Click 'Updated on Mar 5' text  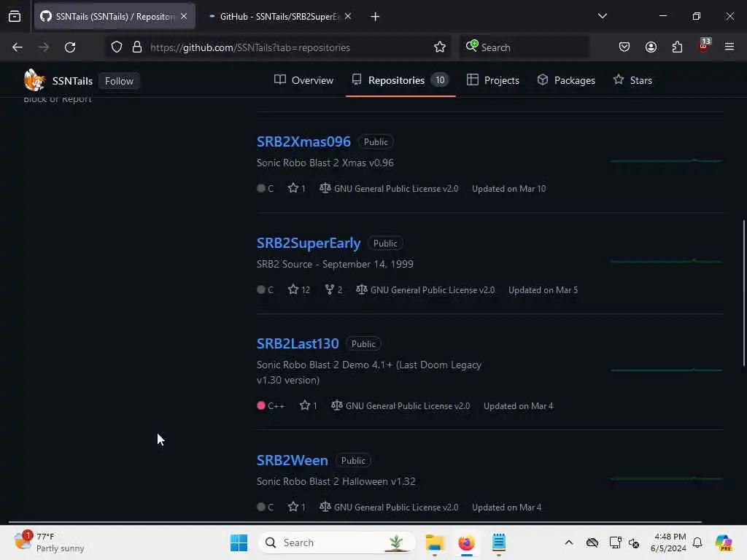(x=543, y=290)
